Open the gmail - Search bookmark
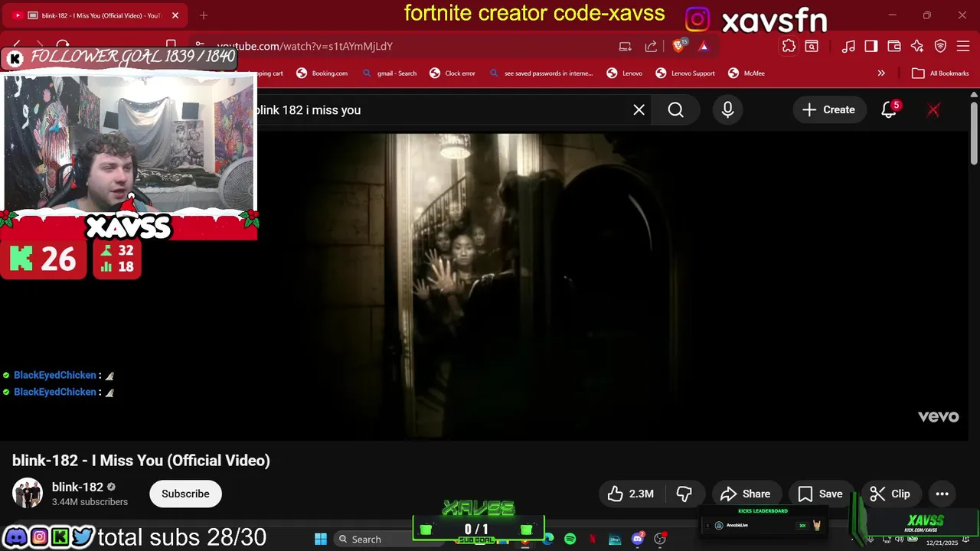Viewport: 980px width, 551px height. click(389, 73)
